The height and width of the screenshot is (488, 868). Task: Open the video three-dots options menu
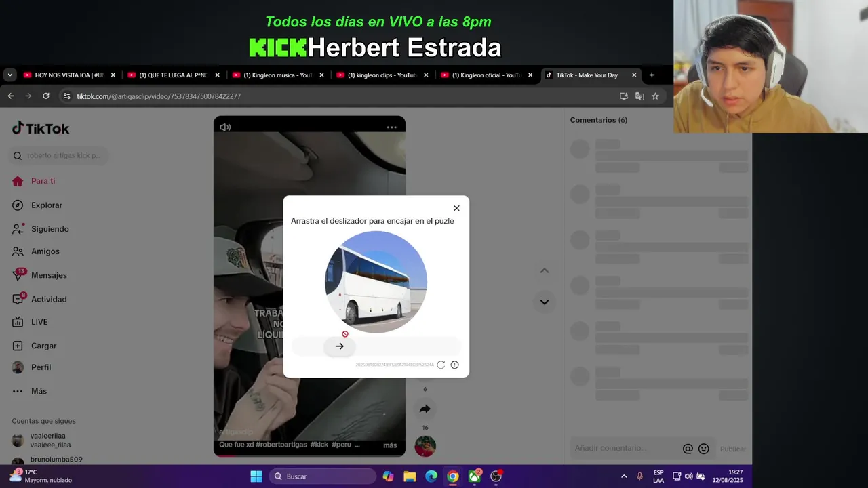[392, 127]
